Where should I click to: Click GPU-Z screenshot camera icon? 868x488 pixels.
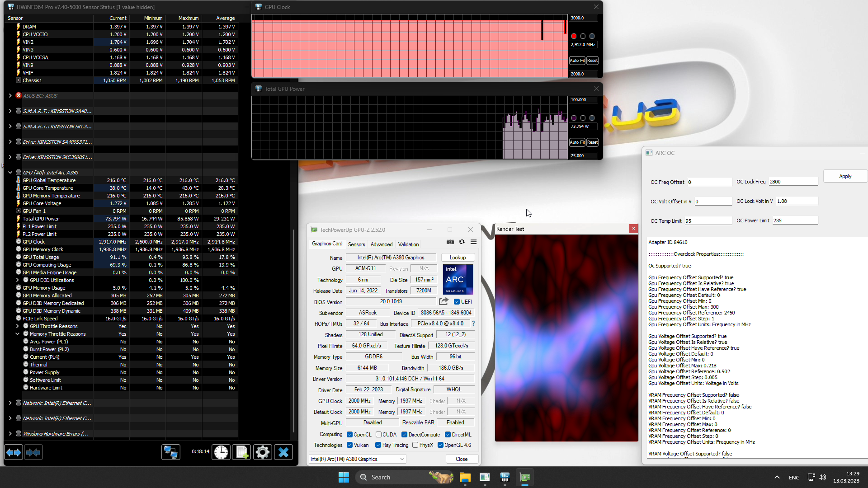450,242
